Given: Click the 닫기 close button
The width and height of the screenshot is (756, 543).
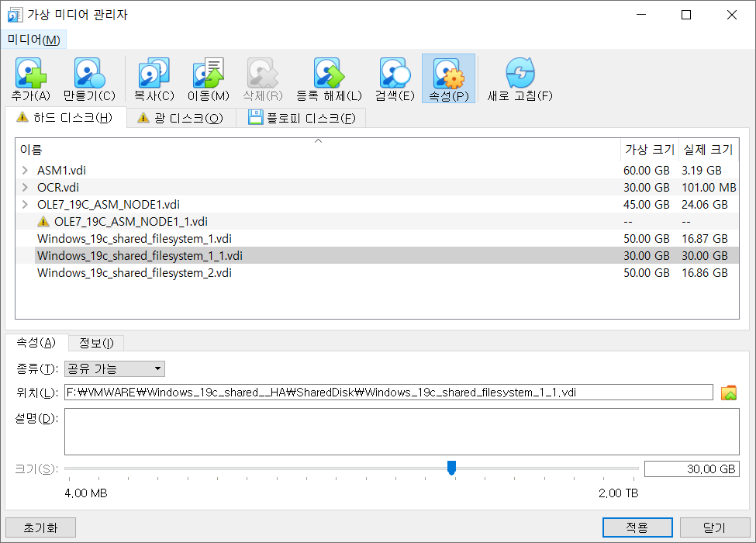Looking at the screenshot, I should coord(715,527).
